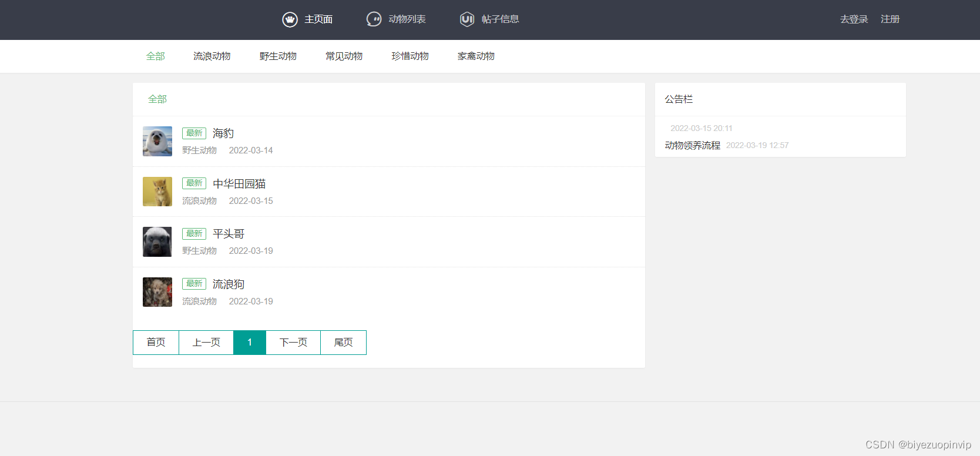The height and width of the screenshot is (456, 980).
Task: Select page number 1 in pagination
Action: tap(250, 343)
